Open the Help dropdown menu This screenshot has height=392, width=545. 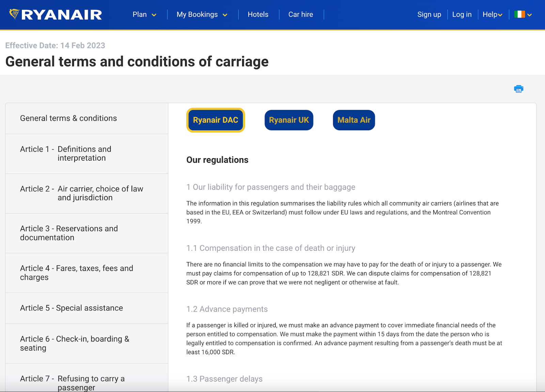(x=493, y=14)
